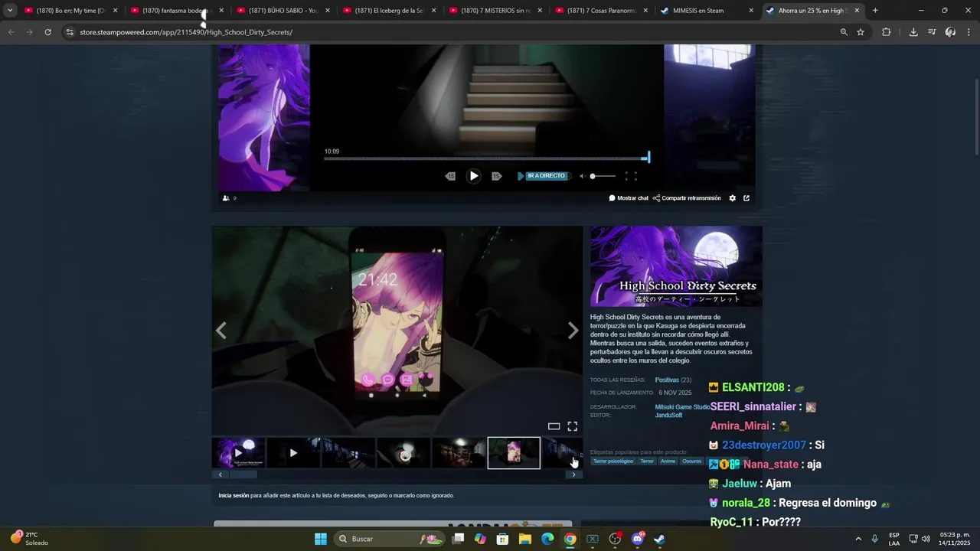Screen dimensions: 980x551
Task: Select the first trailer thumbnail
Action: tap(238, 453)
